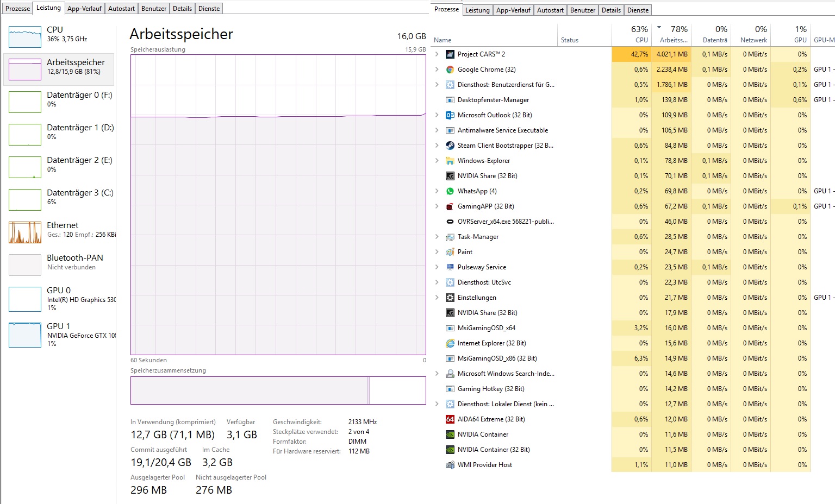Select Datenträger 0 (F:) in sidebar
This screenshot has width=835, height=504.
pyautogui.click(x=59, y=102)
